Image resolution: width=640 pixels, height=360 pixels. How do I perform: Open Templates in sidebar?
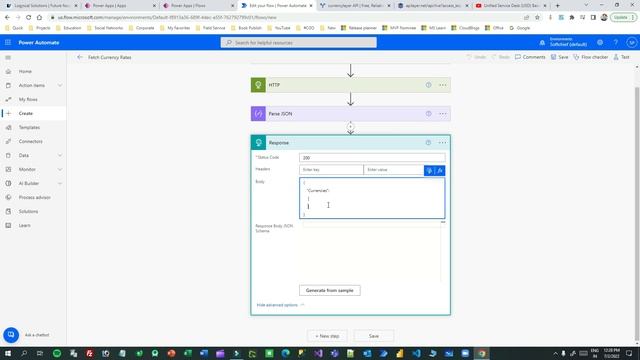click(29, 127)
